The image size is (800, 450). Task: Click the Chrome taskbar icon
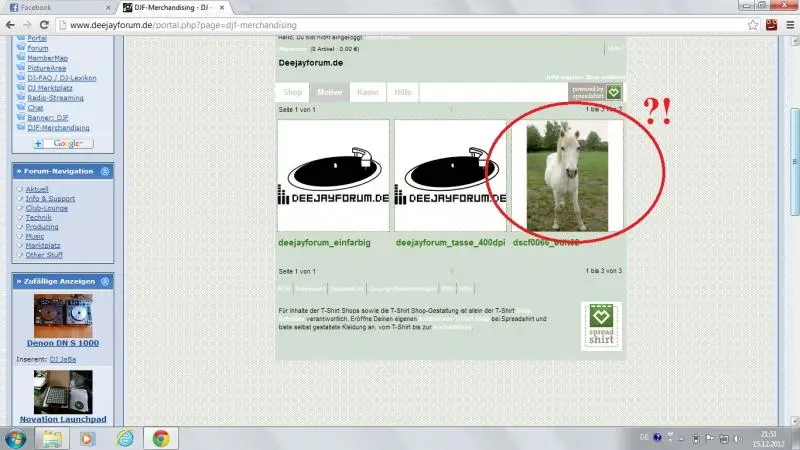click(x=161, y=439)
